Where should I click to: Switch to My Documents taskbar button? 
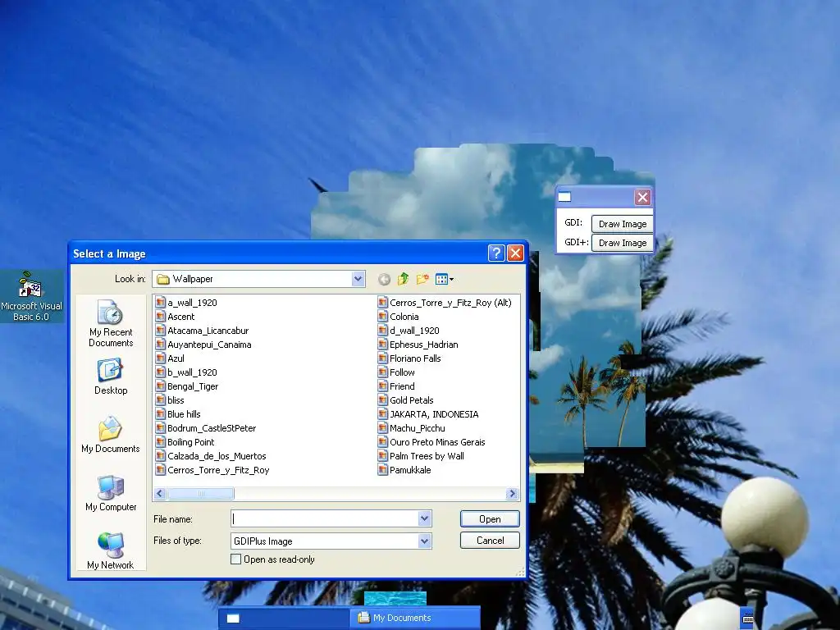click(416, 618)
